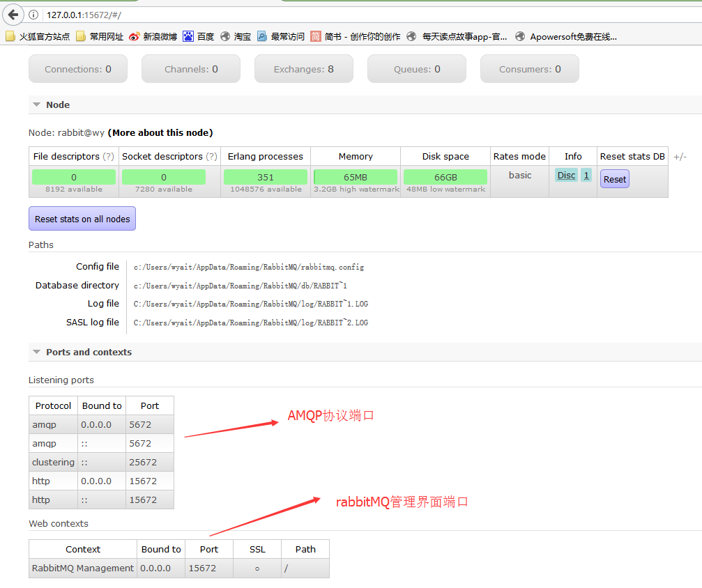Click the Rates mode basic value
The image size is (702, 588).
click(x=520, y=176)
